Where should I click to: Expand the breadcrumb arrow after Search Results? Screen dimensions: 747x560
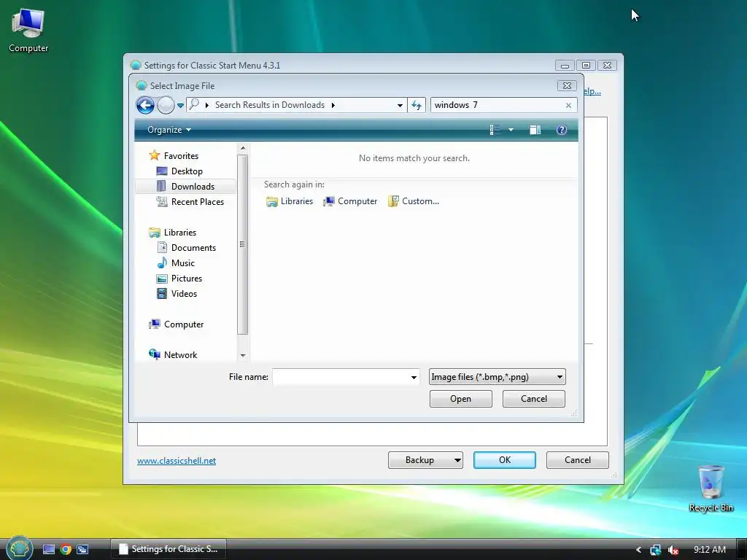click(x=333, y=105)
